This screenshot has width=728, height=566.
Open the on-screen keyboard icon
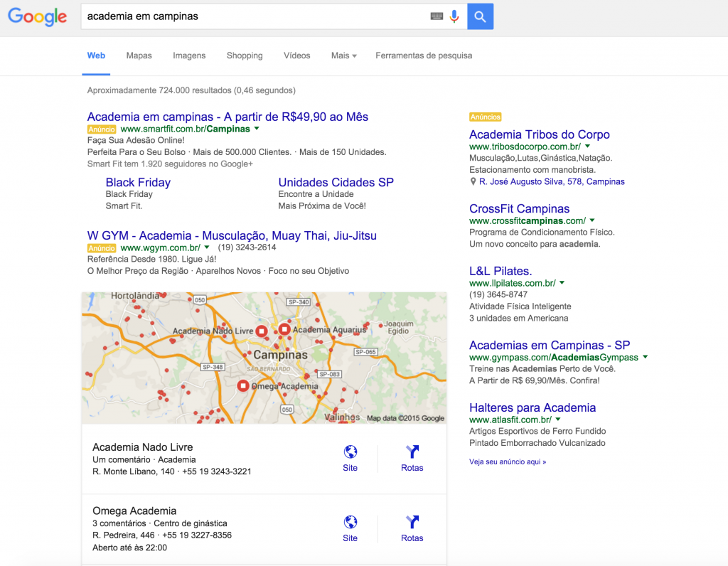437,16
